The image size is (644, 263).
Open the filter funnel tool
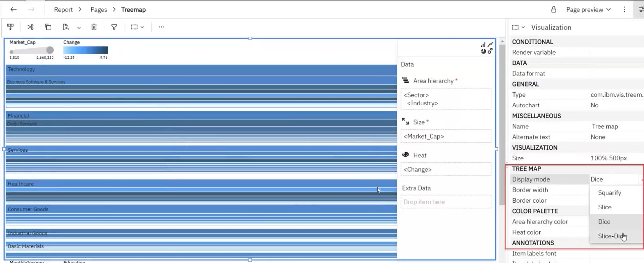(x=114, y=27)
